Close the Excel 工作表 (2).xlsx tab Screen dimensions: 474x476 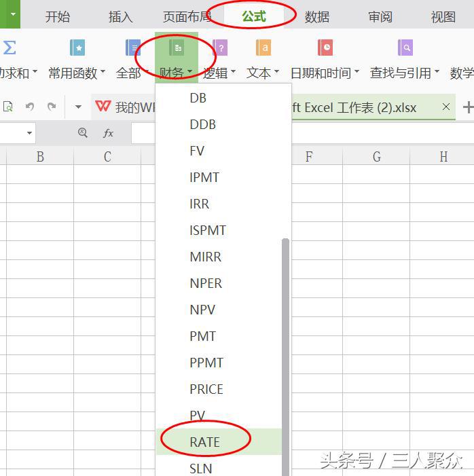(445, 107)
